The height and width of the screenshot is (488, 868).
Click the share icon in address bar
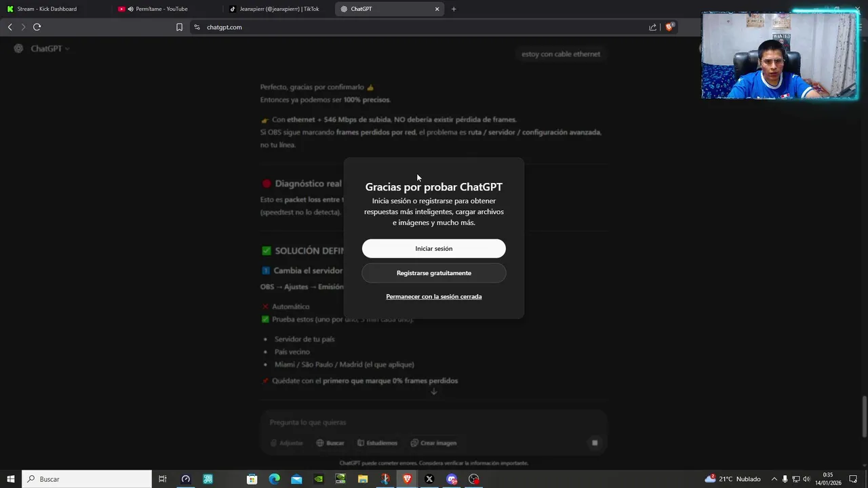click(652, 27)
